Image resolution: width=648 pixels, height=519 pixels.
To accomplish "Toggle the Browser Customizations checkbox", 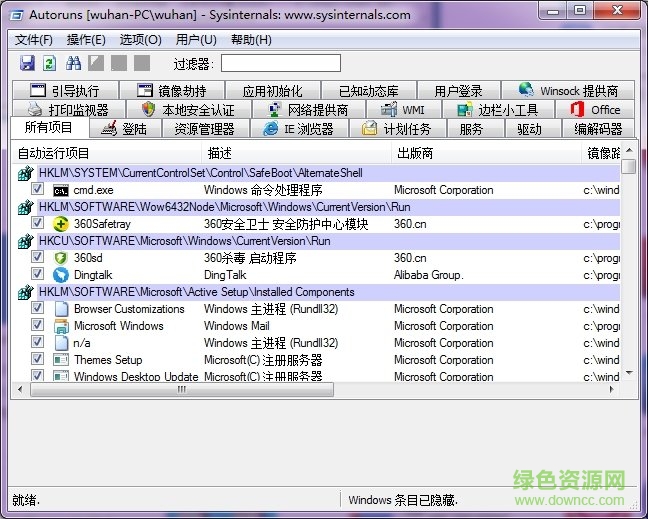I will [37, 308].
